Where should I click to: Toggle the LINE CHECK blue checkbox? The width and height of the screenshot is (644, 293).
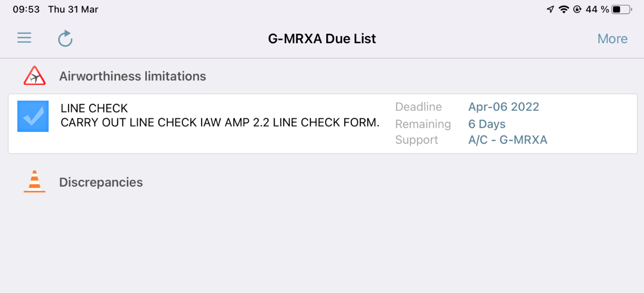[x=33, y=116]
